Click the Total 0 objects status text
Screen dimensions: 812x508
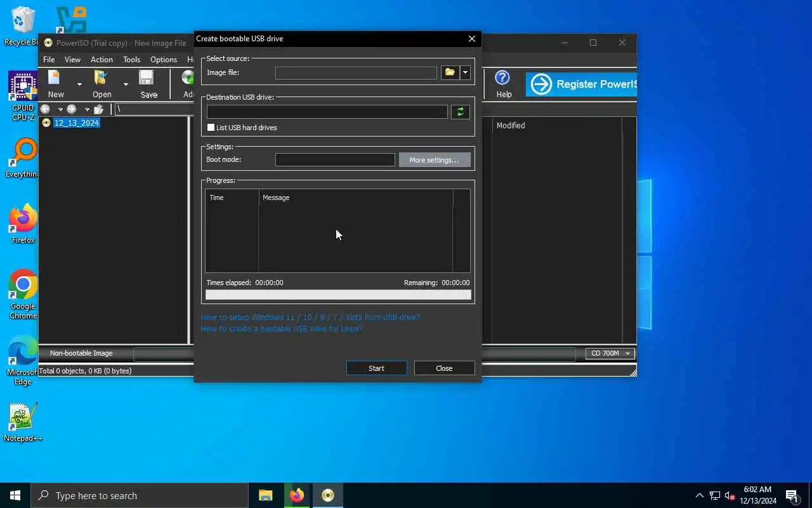click(x=86, y=371)
